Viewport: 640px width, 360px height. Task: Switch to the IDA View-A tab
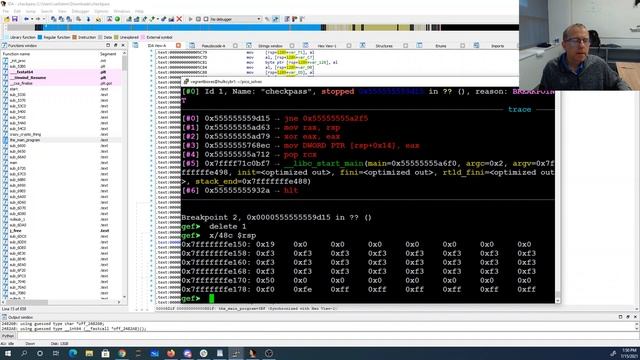tap(157, 46)
